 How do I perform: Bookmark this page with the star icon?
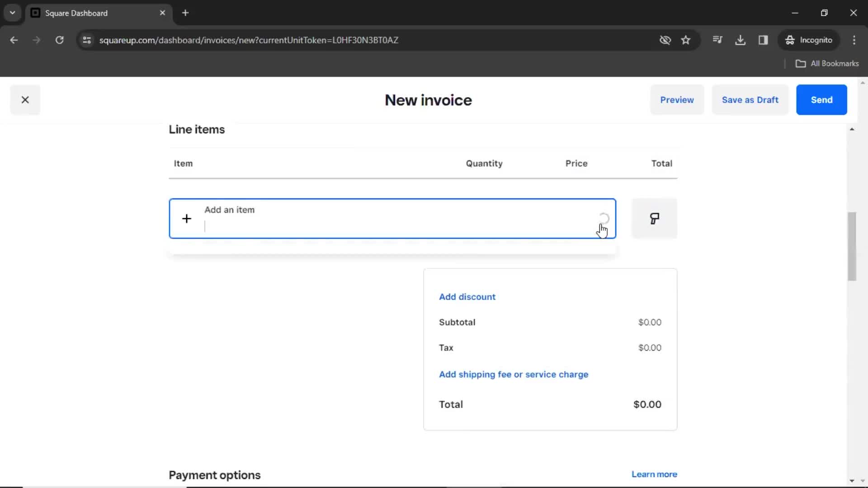[686, 40]
